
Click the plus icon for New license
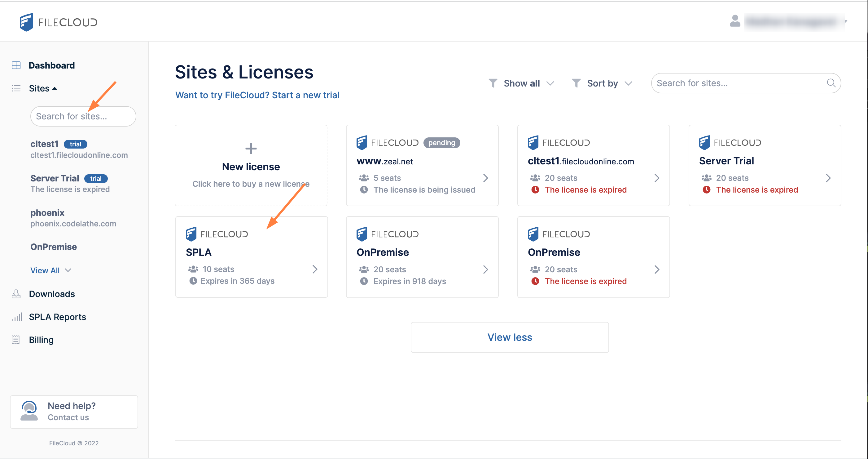(251, 148)
